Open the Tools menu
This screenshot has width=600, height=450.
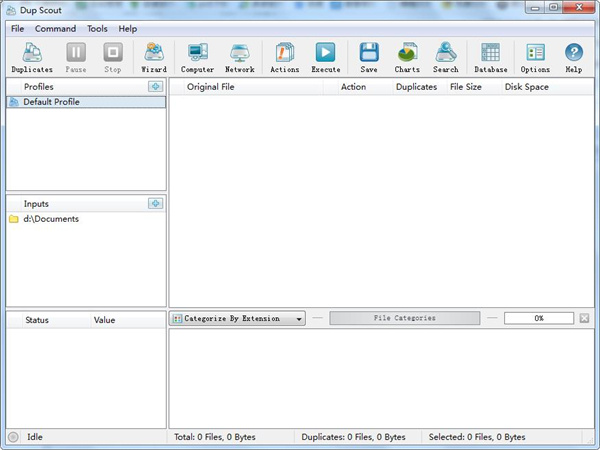[97, 29]
